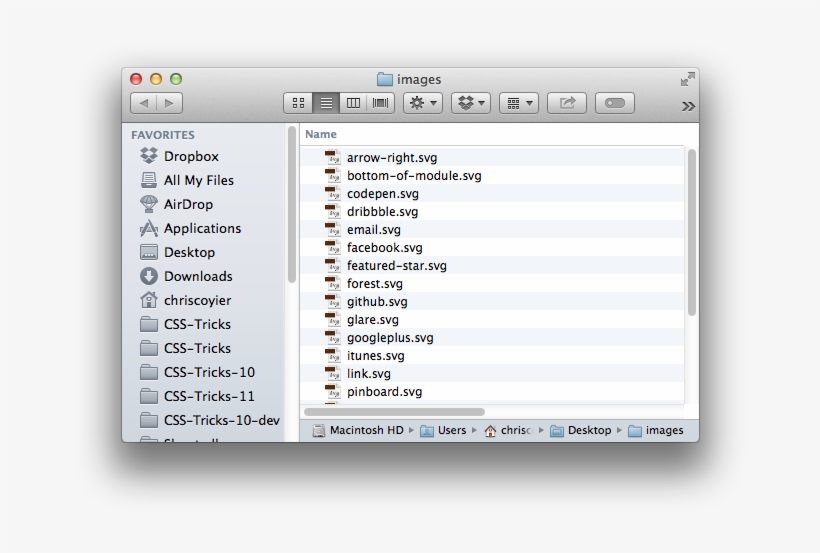Enter full screen with the arrows icon

tap(688, 79)
